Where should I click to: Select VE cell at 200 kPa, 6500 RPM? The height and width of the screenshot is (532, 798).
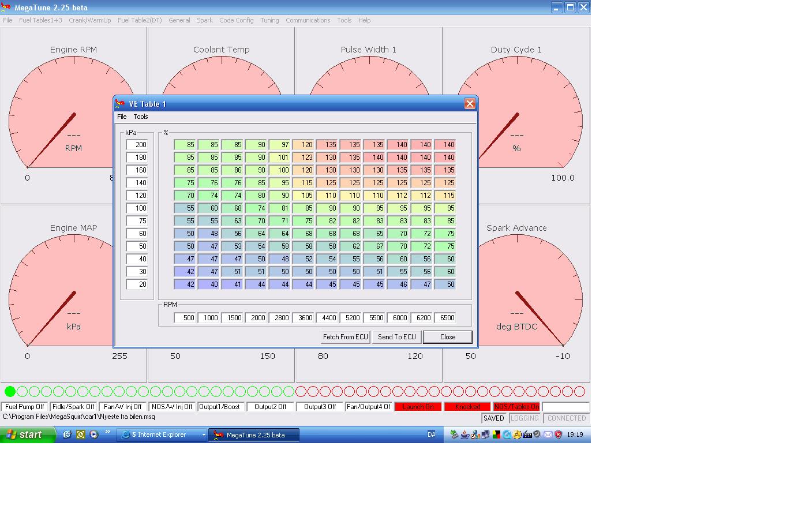point(445,145)
